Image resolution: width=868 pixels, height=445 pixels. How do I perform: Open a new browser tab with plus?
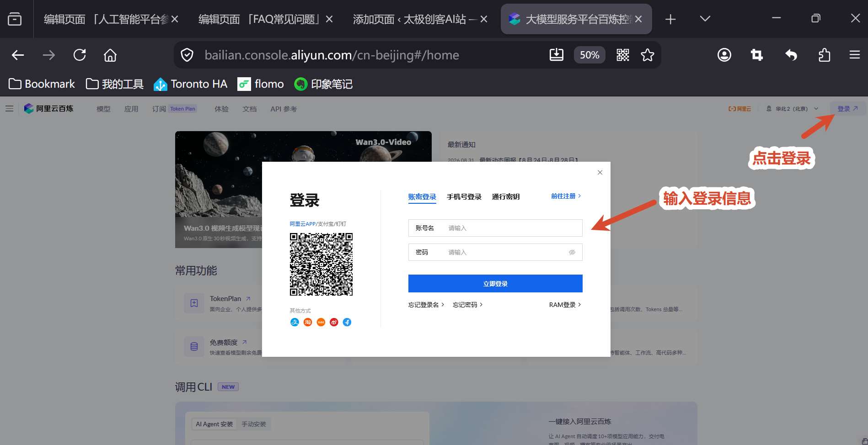670,19
